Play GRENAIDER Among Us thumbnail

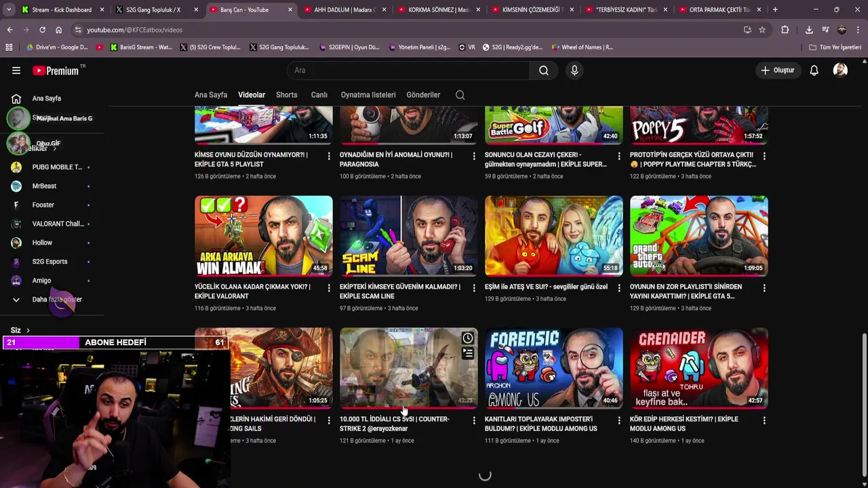click(x=699, y=367)
